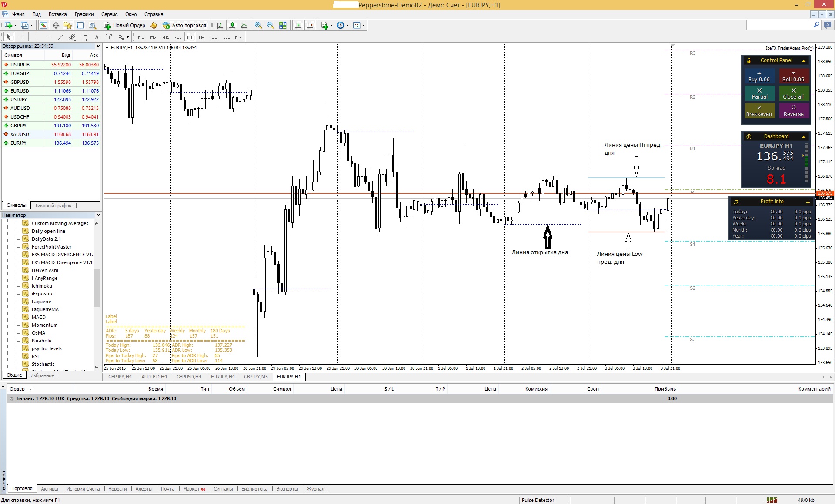The width and height of the screenshot is (835, 504).
Task: Select the text label tool
Action: [109, 37]
